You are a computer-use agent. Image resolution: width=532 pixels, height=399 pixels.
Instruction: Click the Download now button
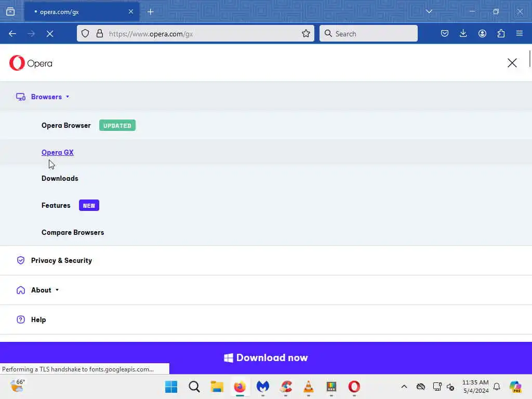click(x=266, y=357)
